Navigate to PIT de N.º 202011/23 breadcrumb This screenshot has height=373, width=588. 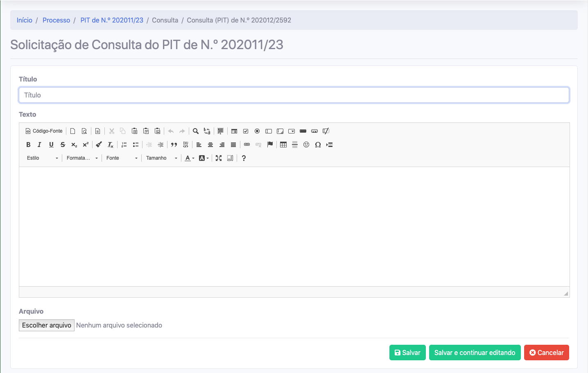112,20
